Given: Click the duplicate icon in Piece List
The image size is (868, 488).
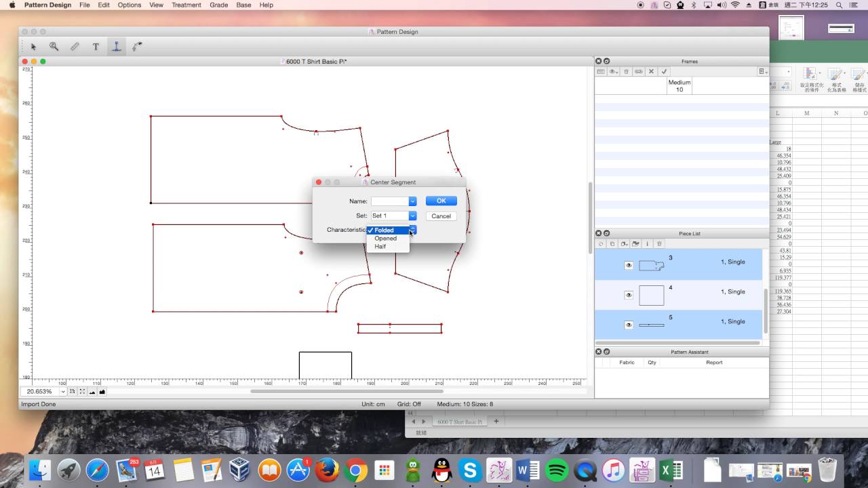Looking at the screenshot, I should pyautogui.click(x=612, y=243).
